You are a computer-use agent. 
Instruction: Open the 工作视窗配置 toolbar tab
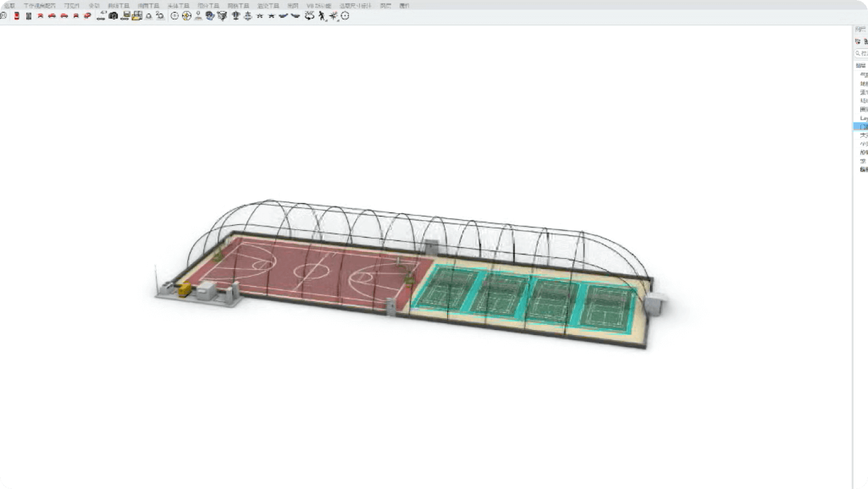pos(40,6)
